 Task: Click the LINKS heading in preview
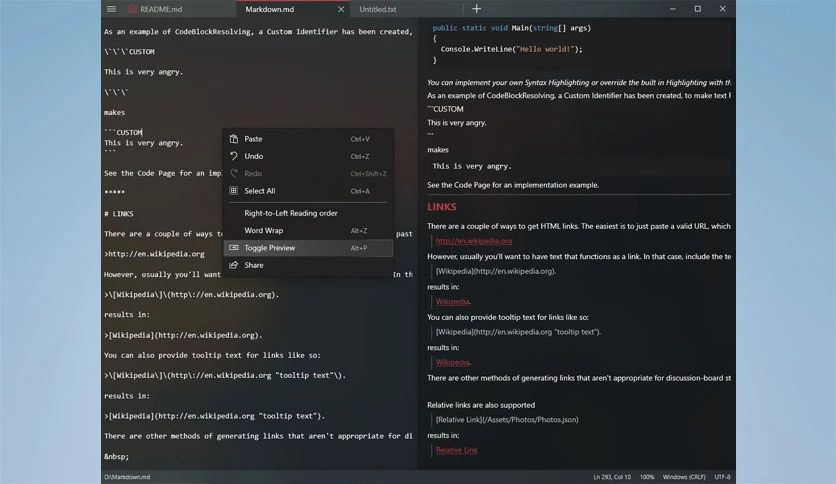441,207
